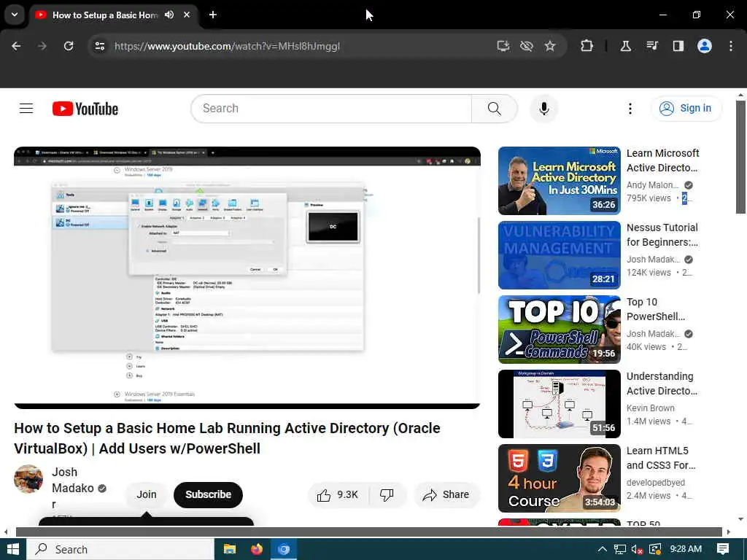Open the Chrome Labs flask icon
Screen dimensions: 747x560
tap(625, 46)
